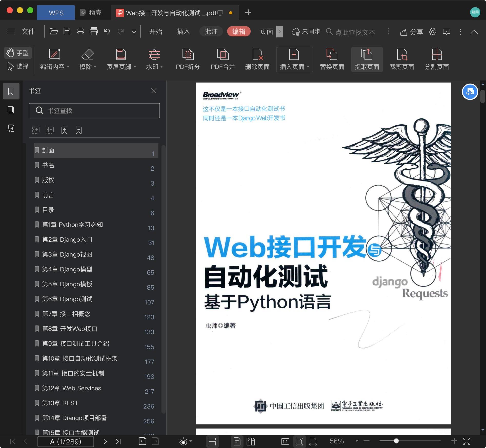Expand more ribbon tabs arrow
The height and width of the screenshot is (448, 486).
click(x=280, y=32)
